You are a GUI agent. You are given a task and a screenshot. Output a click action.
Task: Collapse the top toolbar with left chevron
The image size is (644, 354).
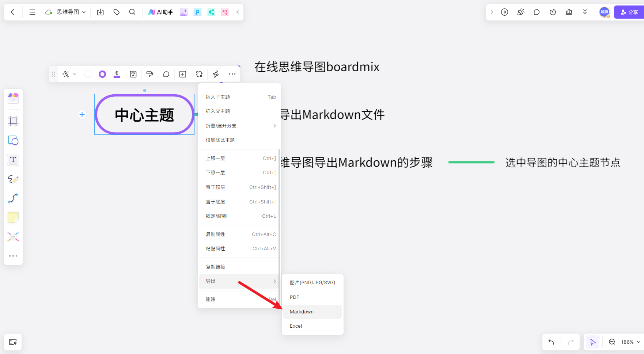238,12
